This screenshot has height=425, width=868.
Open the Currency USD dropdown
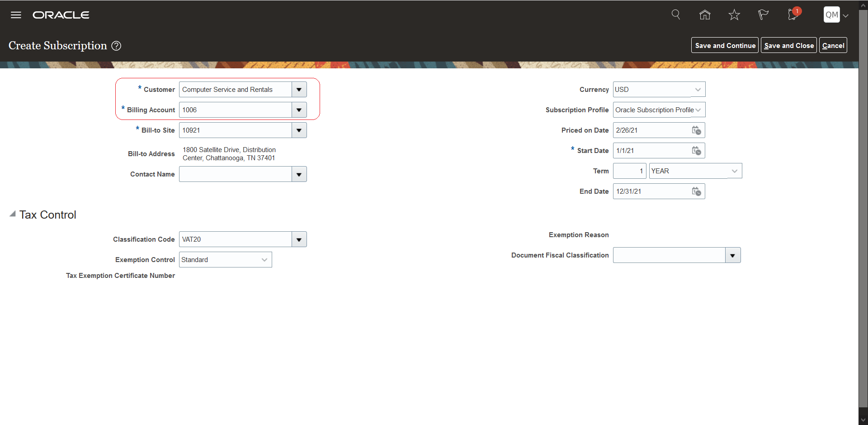coord(659,90)
